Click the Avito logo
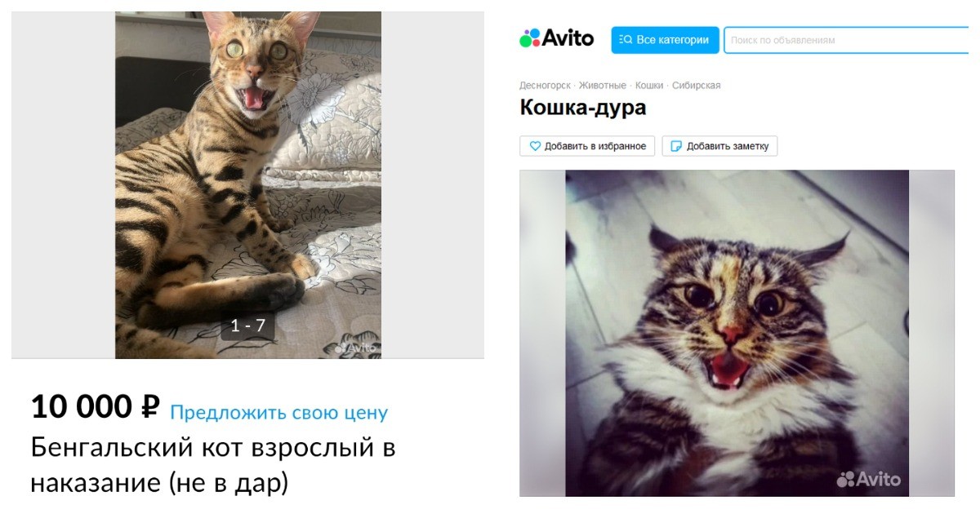The image size is (980, 514). (x=556, y=38)
